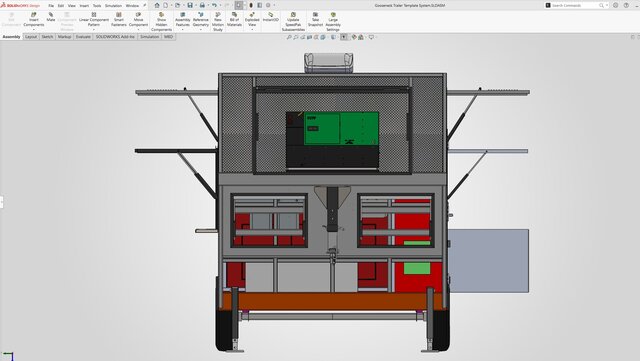This screenshot has height=361, width=640.
Task: Open Reference Geometry tool
Action: point(200,19)
